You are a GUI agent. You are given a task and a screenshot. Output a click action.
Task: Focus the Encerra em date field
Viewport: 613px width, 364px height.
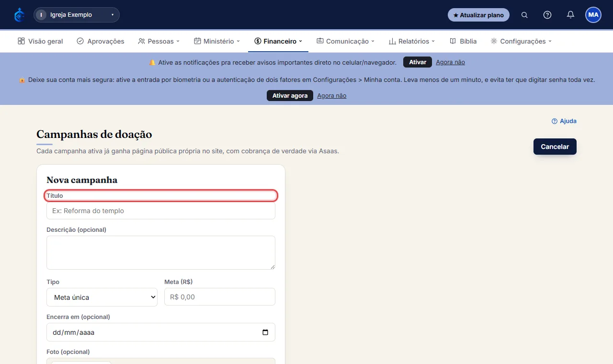pos(161,332)
